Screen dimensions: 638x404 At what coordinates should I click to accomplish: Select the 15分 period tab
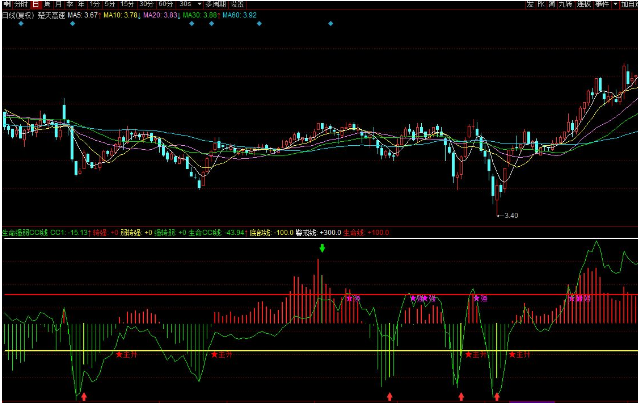point(127,4)
